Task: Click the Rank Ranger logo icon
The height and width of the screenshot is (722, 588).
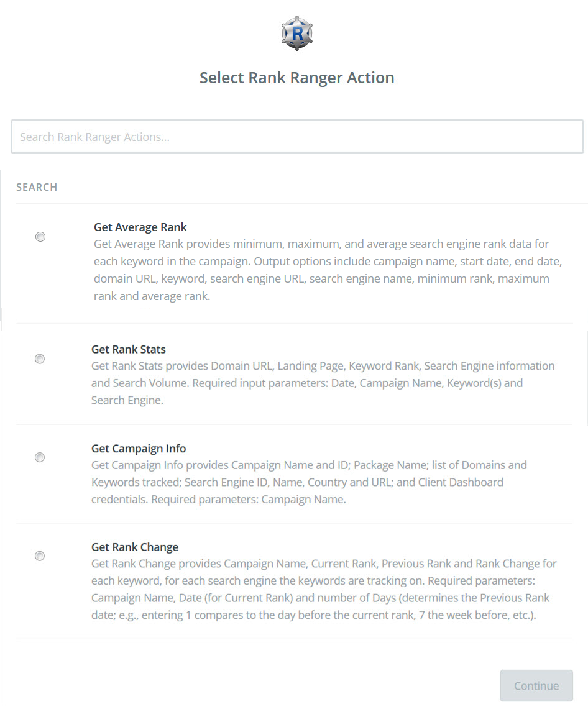Action: [x=296, y=34]
